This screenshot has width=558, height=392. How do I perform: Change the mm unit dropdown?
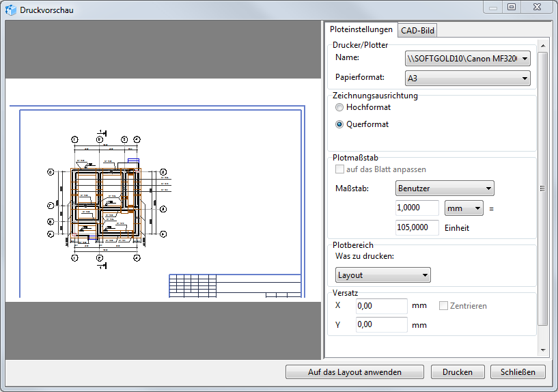[464, 207]
